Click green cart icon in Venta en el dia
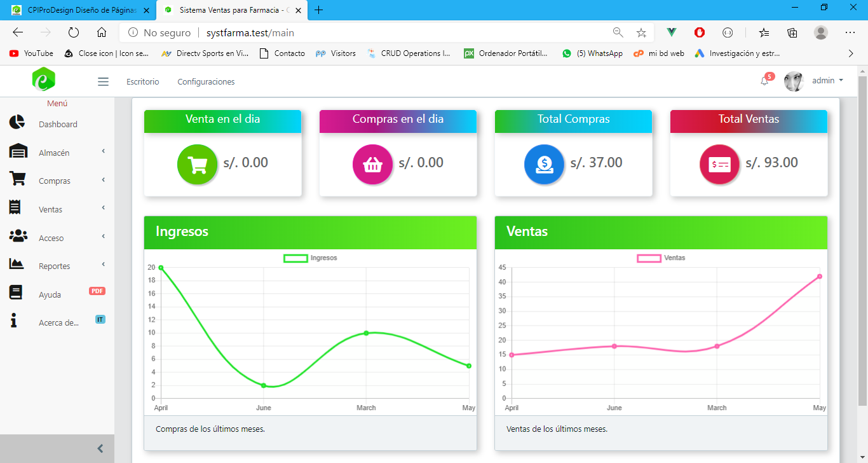The image size is (868, 463). 198,164
